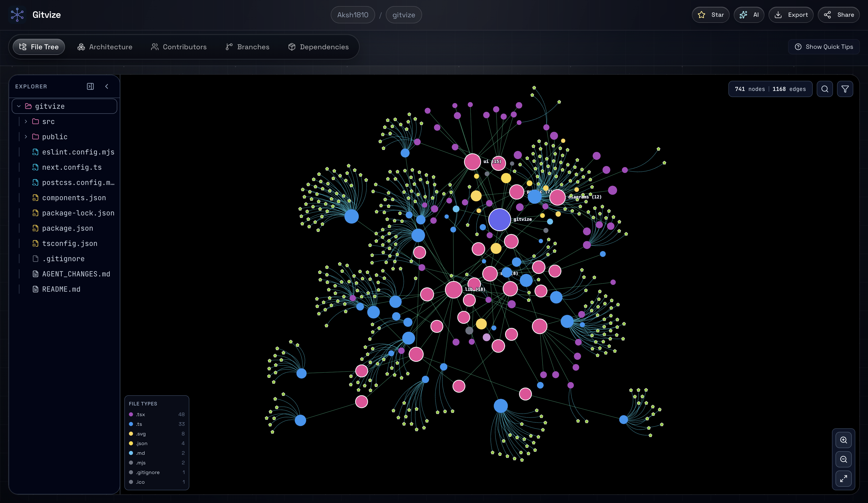Toggle the explorer panel layout icon
This screenshot has height=503, width=868.
point(90,87)
